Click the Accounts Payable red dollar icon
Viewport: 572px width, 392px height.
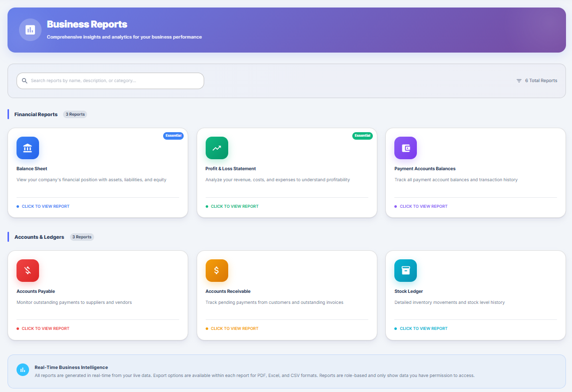point(28,270)
